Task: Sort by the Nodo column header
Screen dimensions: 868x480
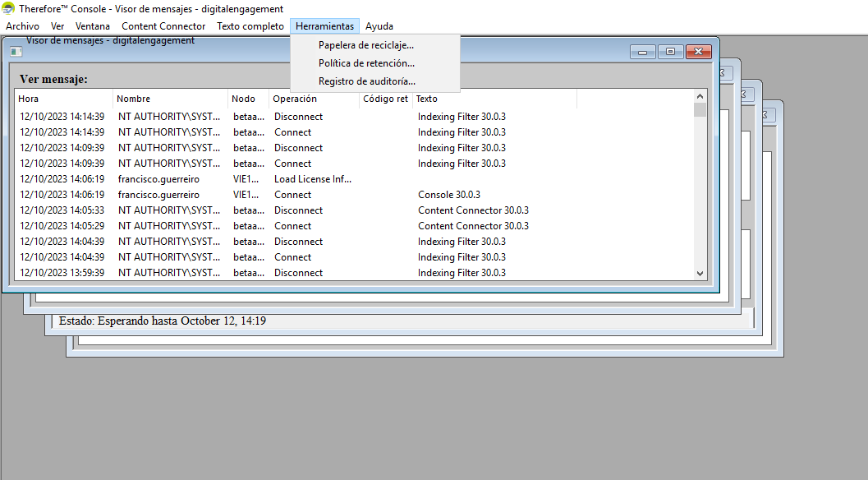Action: (x=248, y=99)
